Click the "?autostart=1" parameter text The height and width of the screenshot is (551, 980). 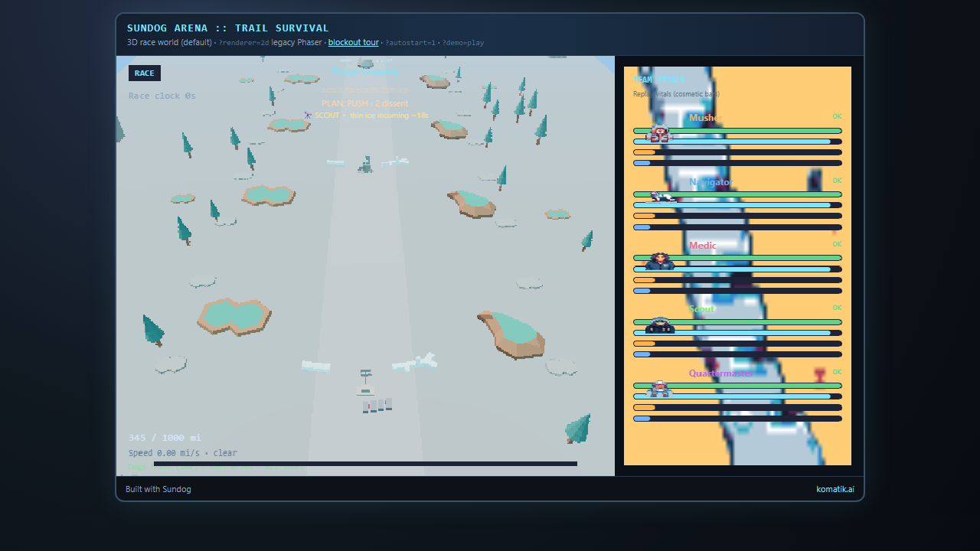[410, 43]
